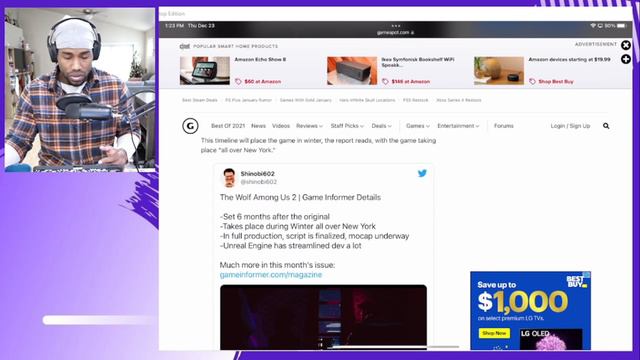
Task: Open the Xbox Series X Restock link
Action: pos(459,100)
